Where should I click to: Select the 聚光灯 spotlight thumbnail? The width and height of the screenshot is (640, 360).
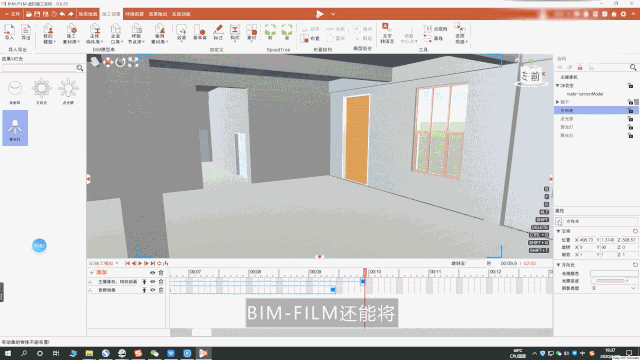pyautogui.click(x=15, y=128)
